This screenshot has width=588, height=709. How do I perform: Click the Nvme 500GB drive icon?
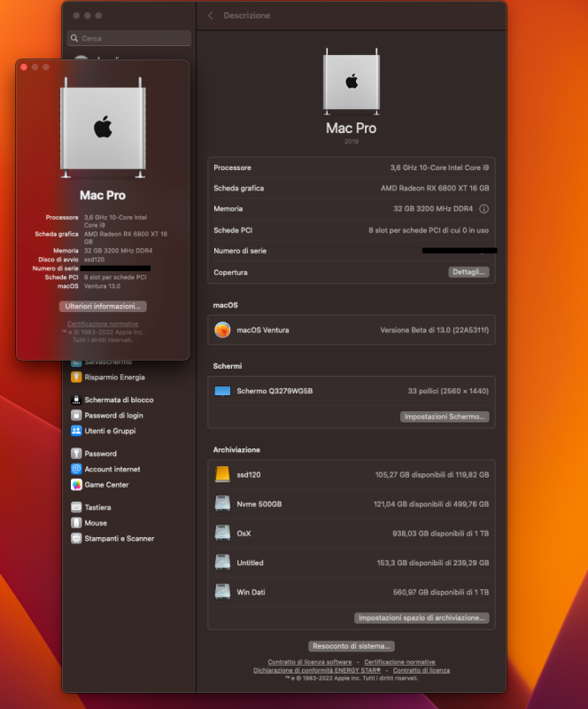point(222,503)
